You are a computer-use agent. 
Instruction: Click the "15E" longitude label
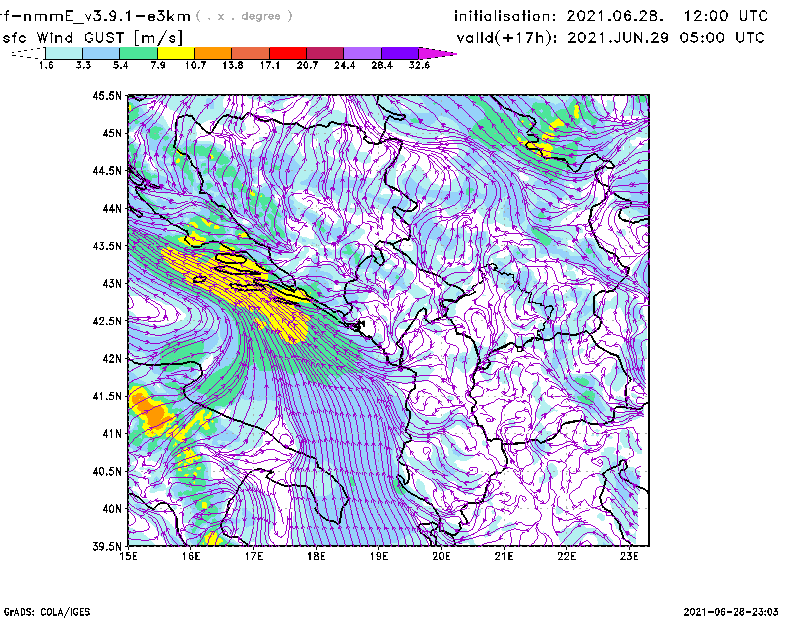coord(128,556)
